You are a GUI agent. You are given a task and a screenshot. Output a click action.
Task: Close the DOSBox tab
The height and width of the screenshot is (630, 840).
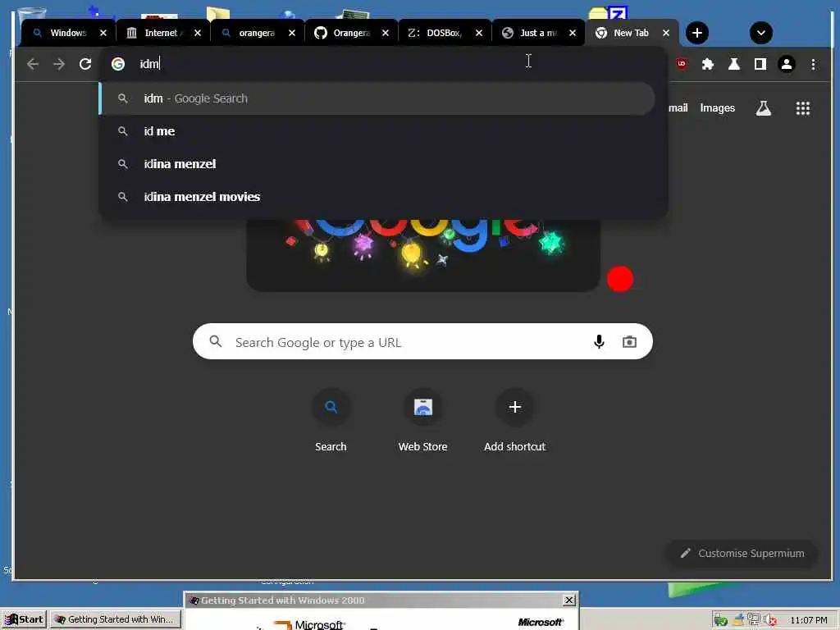pos(479,33)
